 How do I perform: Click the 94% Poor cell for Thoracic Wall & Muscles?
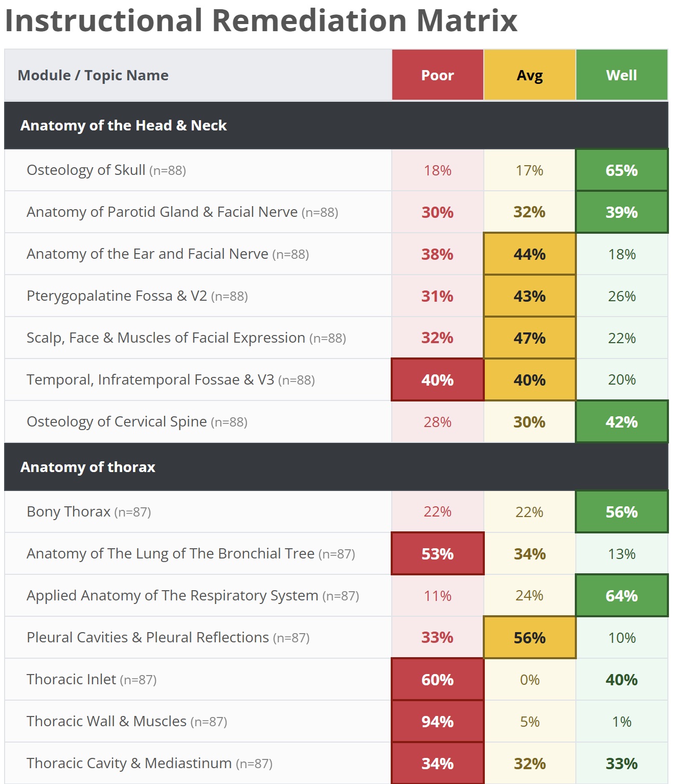click(437, 722)
